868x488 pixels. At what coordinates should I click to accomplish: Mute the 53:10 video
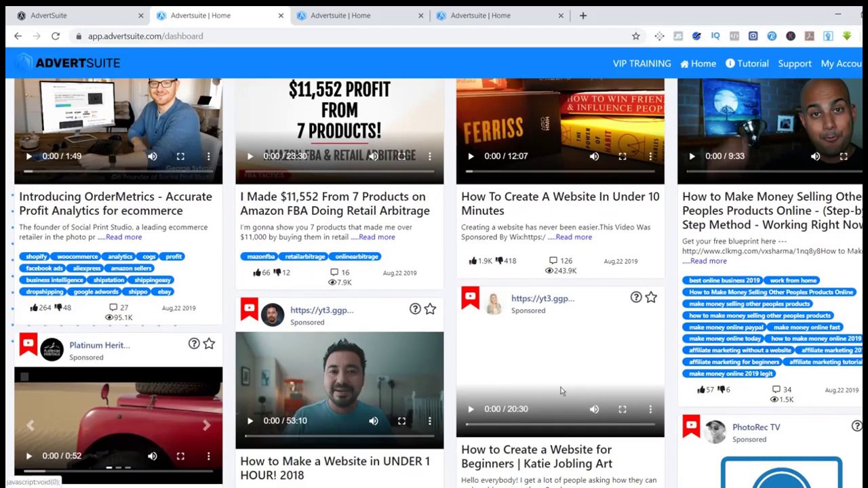click(374, 421)
